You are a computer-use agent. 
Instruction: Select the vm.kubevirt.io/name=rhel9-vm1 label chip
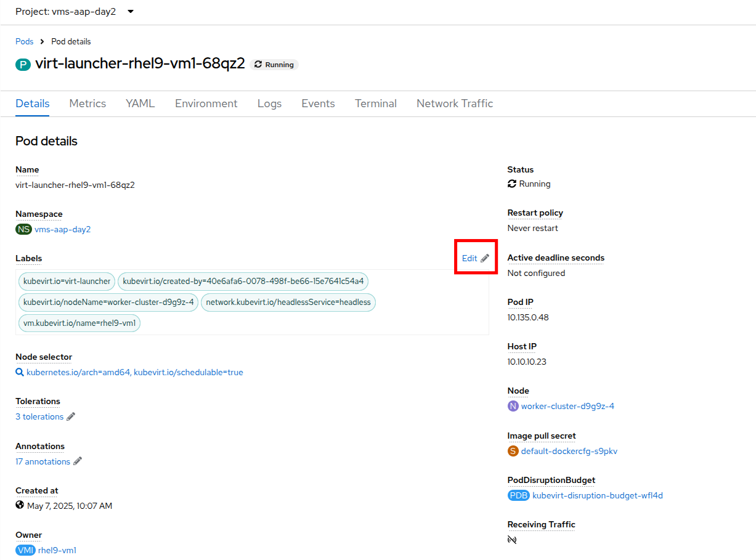79,323
